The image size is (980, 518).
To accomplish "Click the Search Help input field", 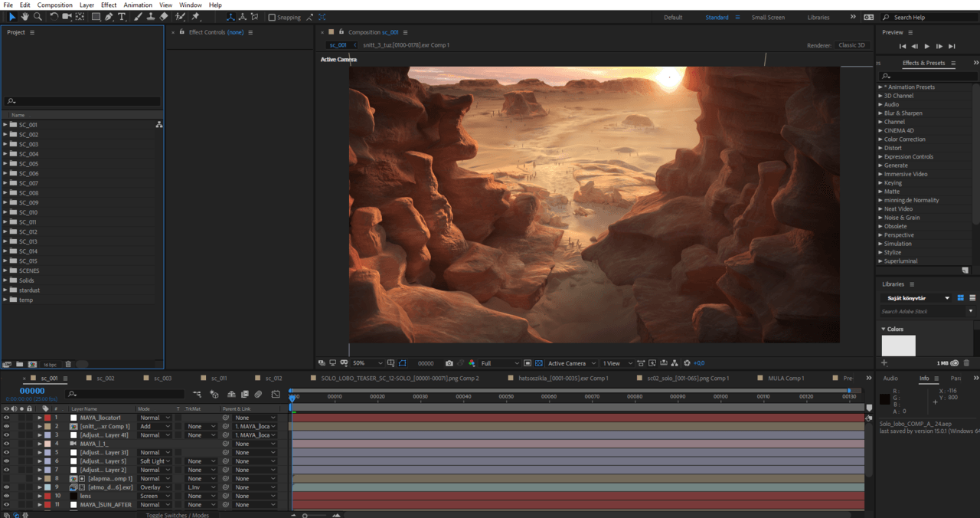I will pyautogui.click(x=928, y=17).
